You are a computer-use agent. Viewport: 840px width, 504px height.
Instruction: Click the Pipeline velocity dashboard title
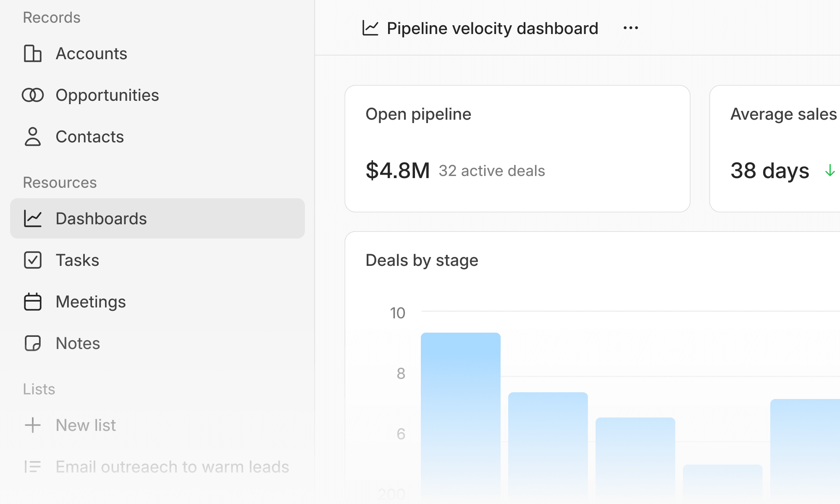492,29
